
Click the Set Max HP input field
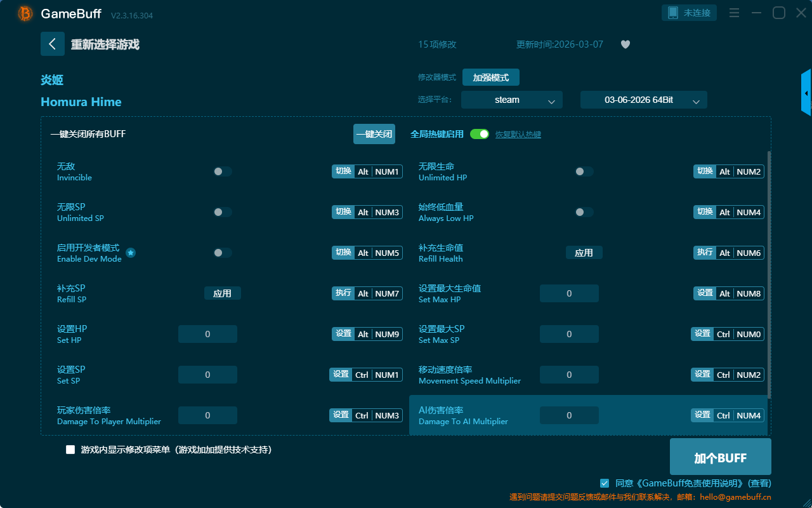click(x=569, y=293)
